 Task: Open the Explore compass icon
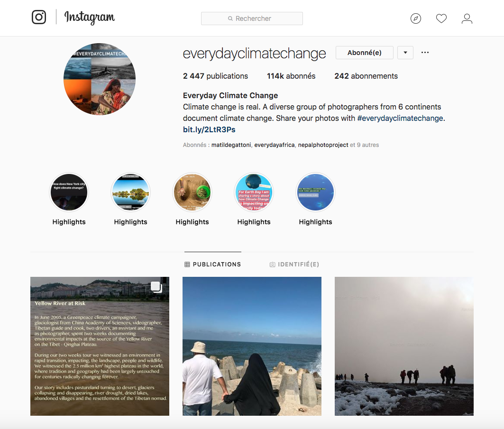pyautogui.click(x=416, y=18)
